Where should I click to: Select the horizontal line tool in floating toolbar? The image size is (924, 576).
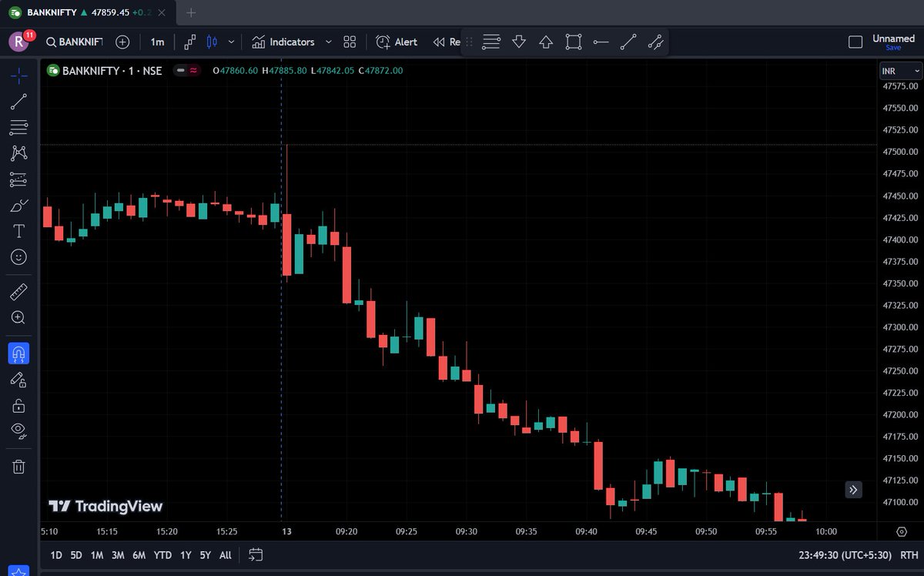(x=601, y=42)
